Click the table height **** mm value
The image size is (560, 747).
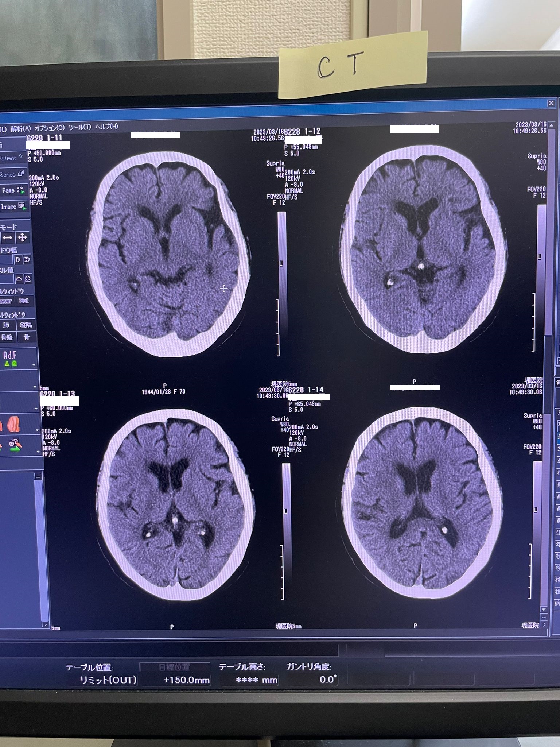257,680
